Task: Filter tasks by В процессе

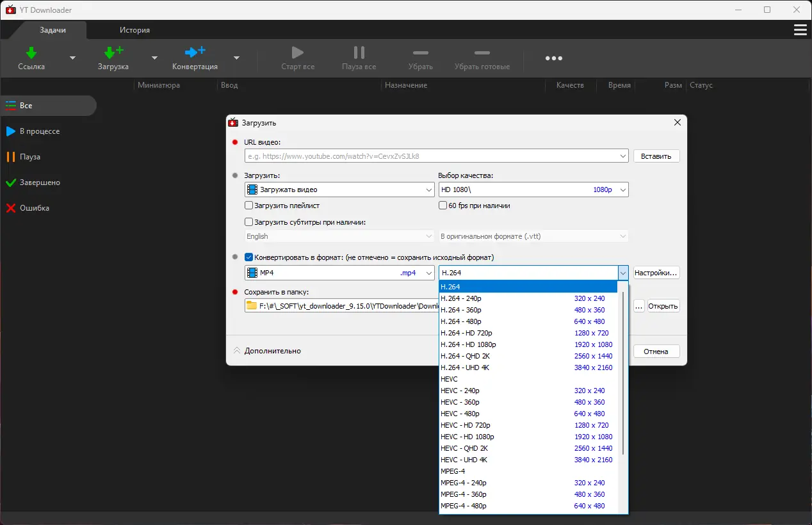Action: 39,131
